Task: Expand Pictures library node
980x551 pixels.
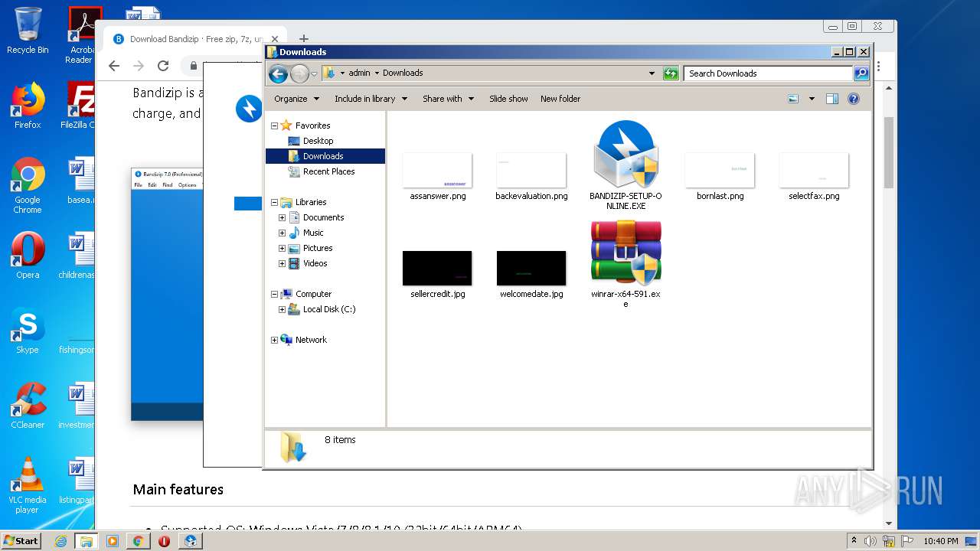Action: click(282, 248)
